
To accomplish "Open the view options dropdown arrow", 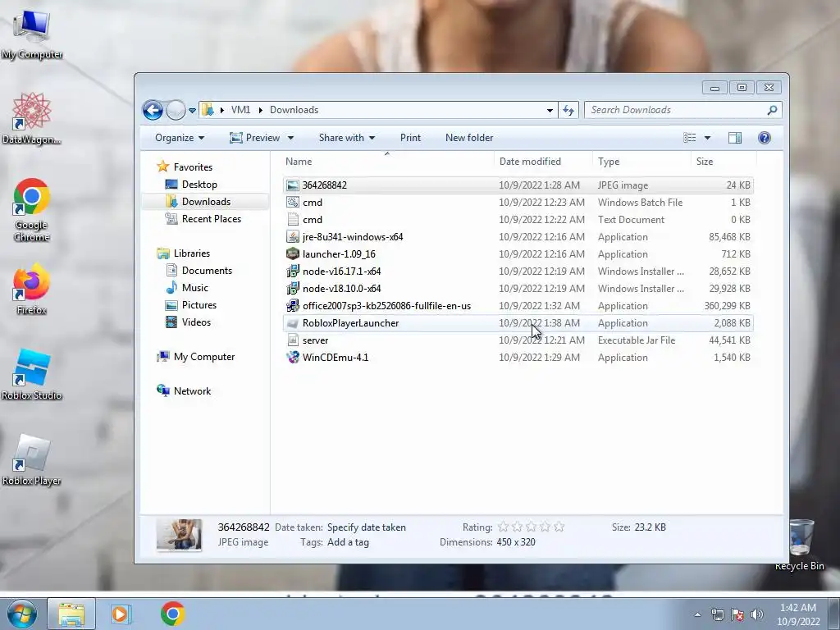I will (707, 138).
